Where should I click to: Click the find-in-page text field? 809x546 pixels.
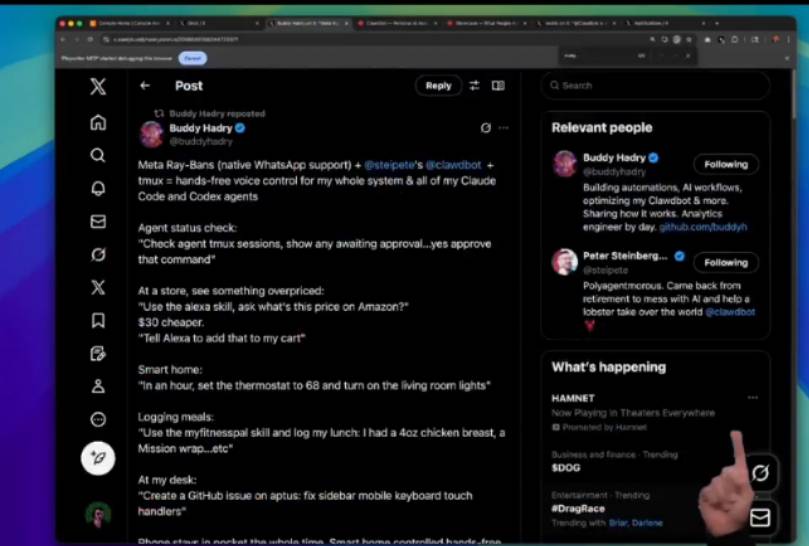click(596, 56)
